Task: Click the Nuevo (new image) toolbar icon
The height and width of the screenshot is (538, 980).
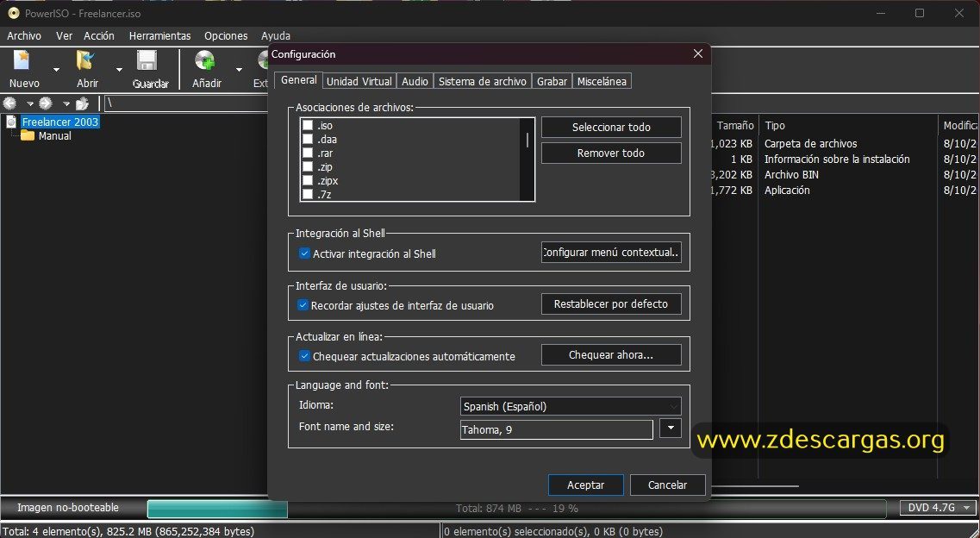Action: click(x=22, y=60)
